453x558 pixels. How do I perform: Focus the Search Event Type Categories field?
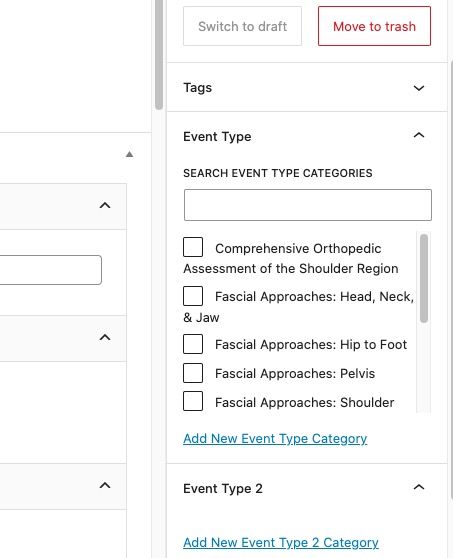308,205
